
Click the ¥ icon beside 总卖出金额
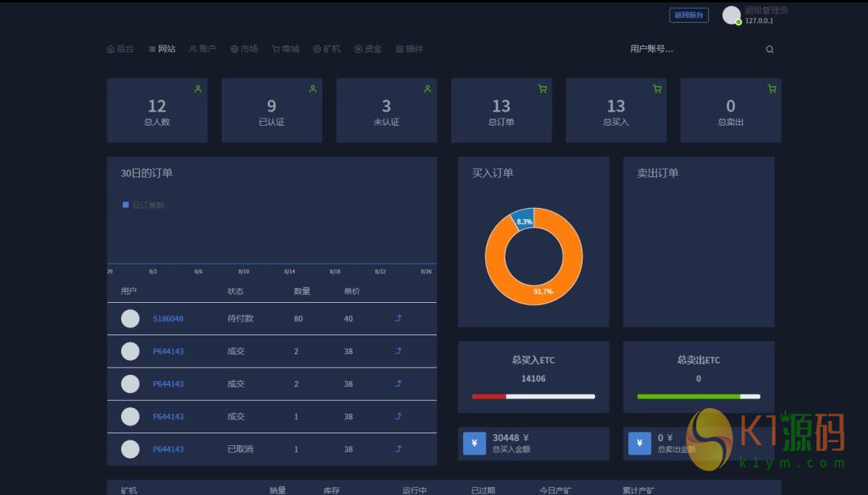tap(639, 444)
